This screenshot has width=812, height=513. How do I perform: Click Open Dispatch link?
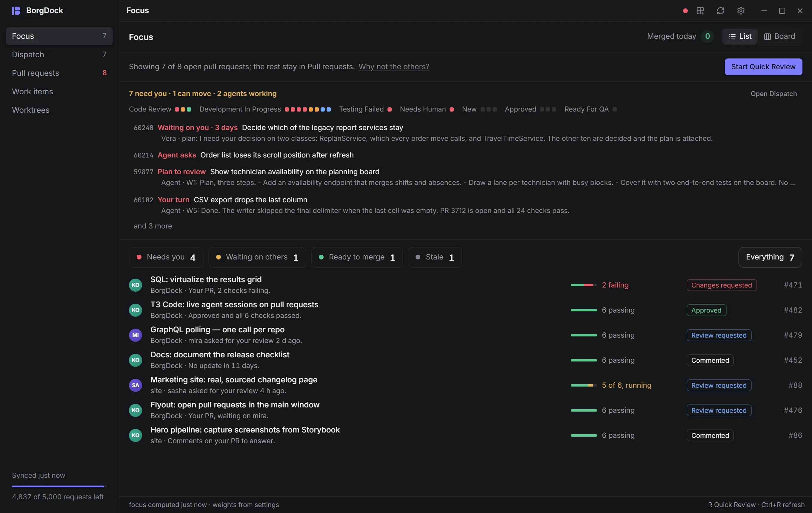tap(773, 94)
